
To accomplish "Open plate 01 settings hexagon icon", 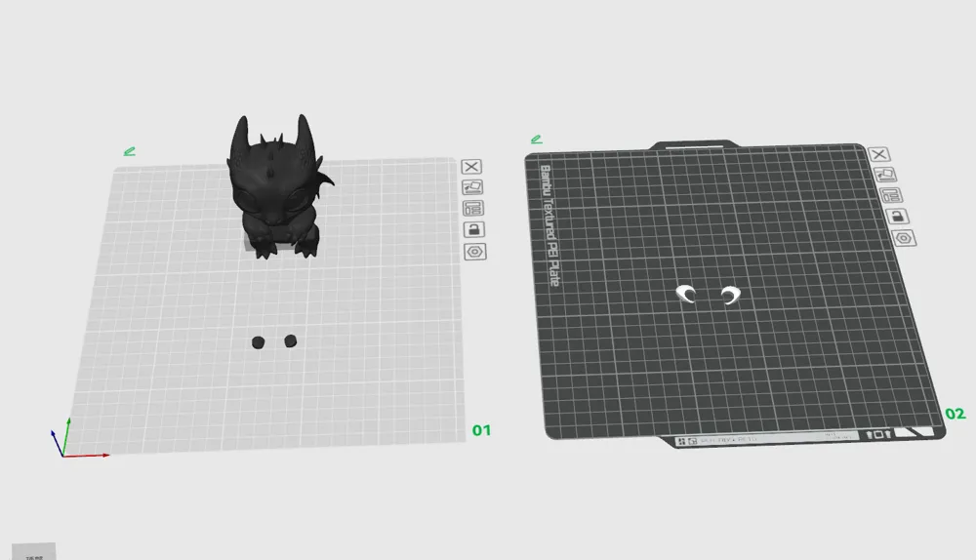I will [475, 252].
